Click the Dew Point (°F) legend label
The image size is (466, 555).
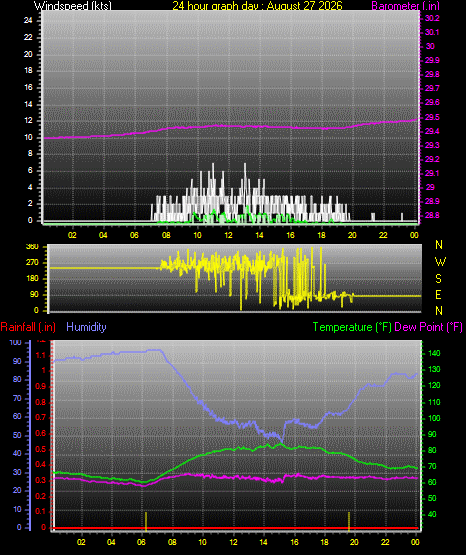(428, 327)
